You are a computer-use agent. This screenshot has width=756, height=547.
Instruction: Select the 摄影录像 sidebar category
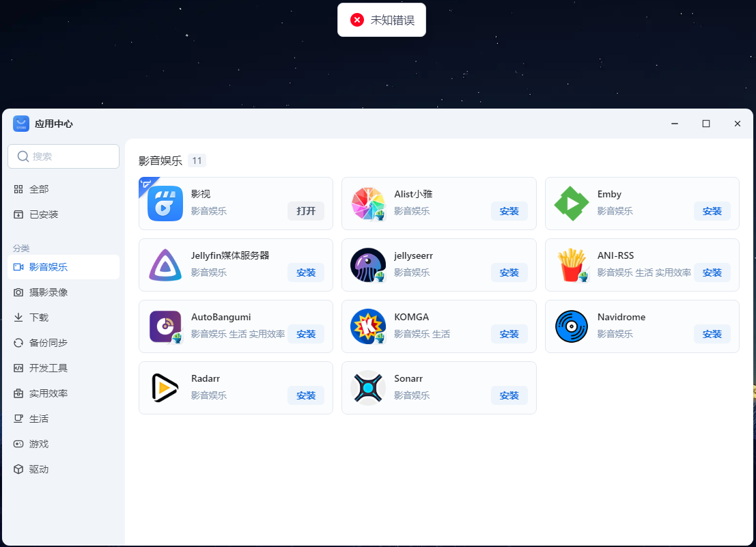(x=64, y=292)
